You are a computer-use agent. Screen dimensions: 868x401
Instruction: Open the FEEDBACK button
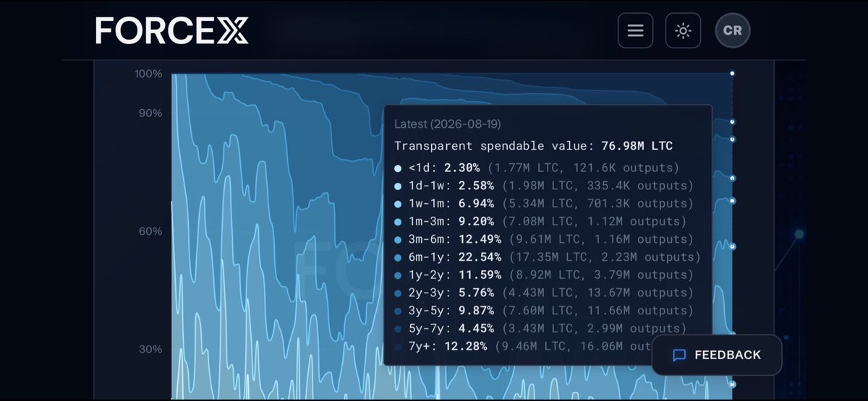pyautogui.click(x=717, y=355)
